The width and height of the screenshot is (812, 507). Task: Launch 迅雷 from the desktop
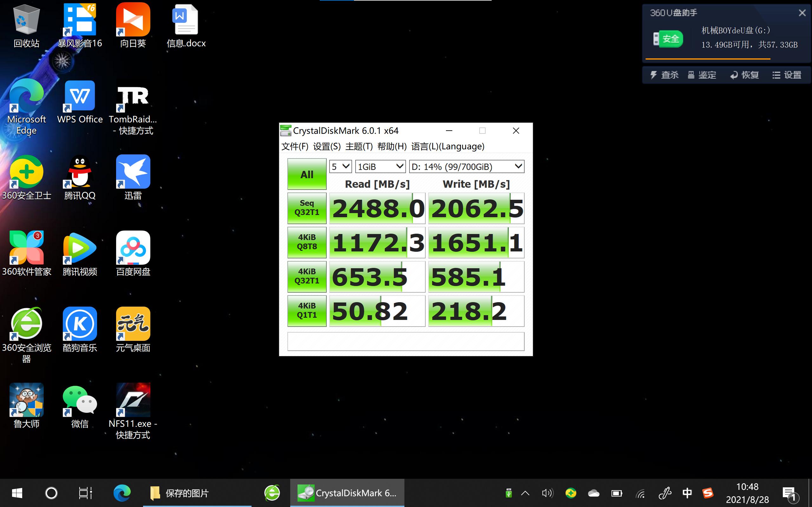click(x=133, y=172)
